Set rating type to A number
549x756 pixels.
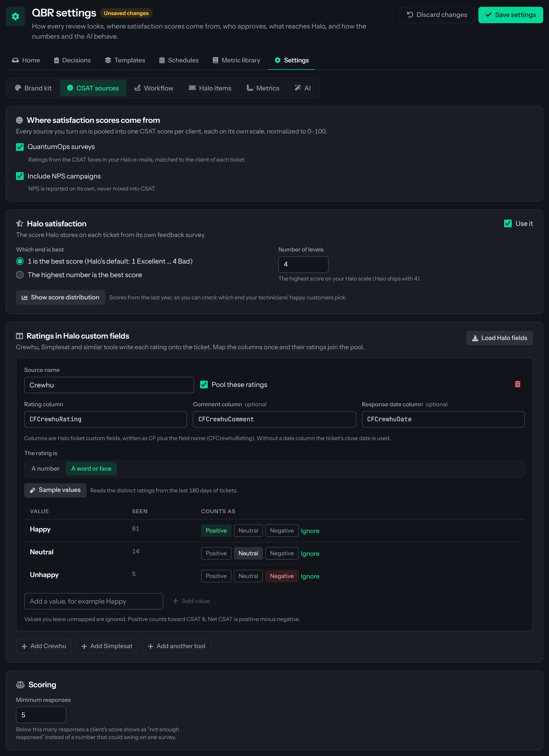tap(45, 469)
